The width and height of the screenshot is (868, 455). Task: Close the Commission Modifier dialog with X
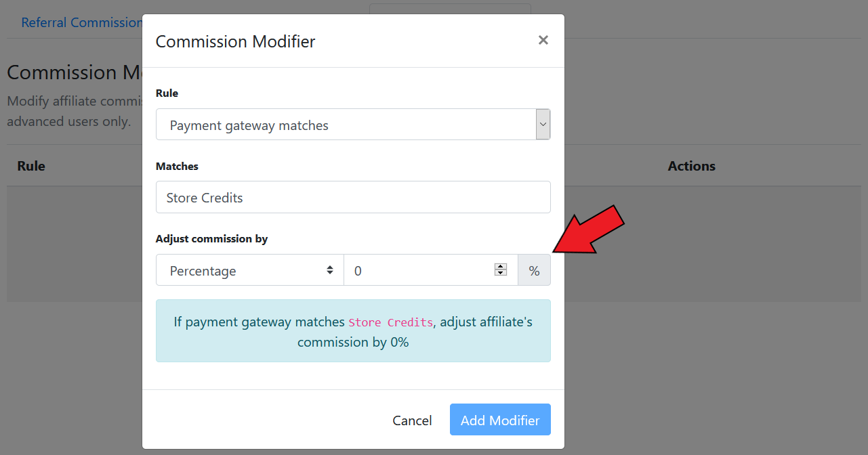543,40
